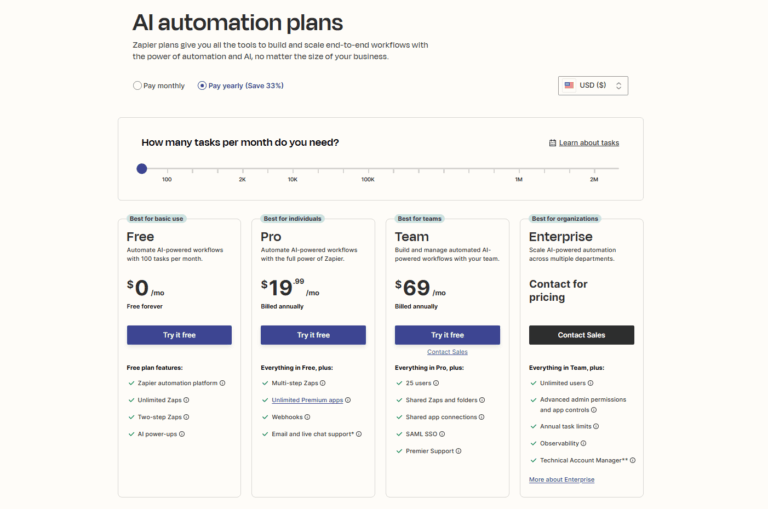Click the Billed annually label under Pro
This screenshot has width=768, height=509.
click(x=282, y=307)
